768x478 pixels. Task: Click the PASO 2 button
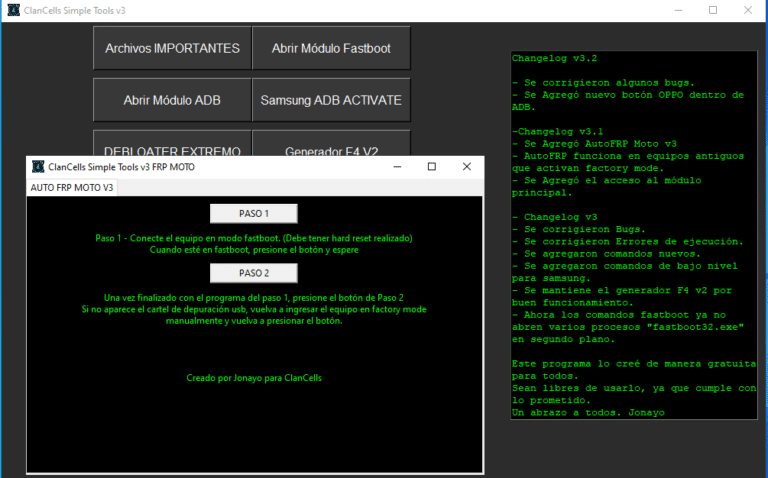point(254,273)
